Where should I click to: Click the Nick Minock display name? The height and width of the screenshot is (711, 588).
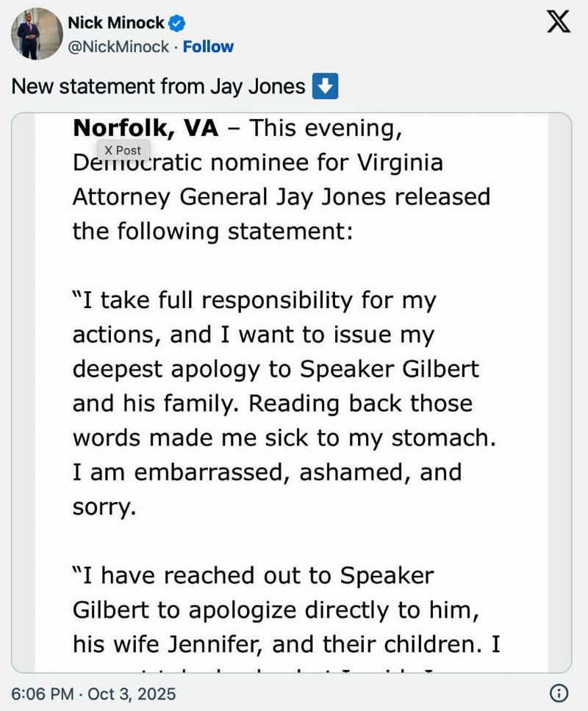click(x=116, y=24)
